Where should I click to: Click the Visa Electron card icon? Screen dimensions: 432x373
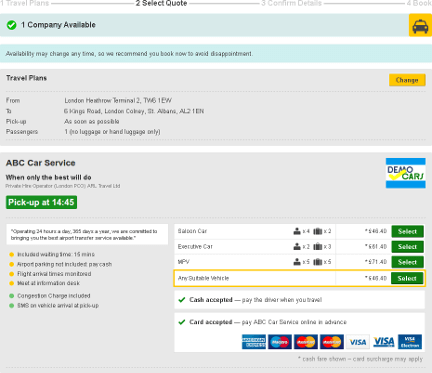410,342
